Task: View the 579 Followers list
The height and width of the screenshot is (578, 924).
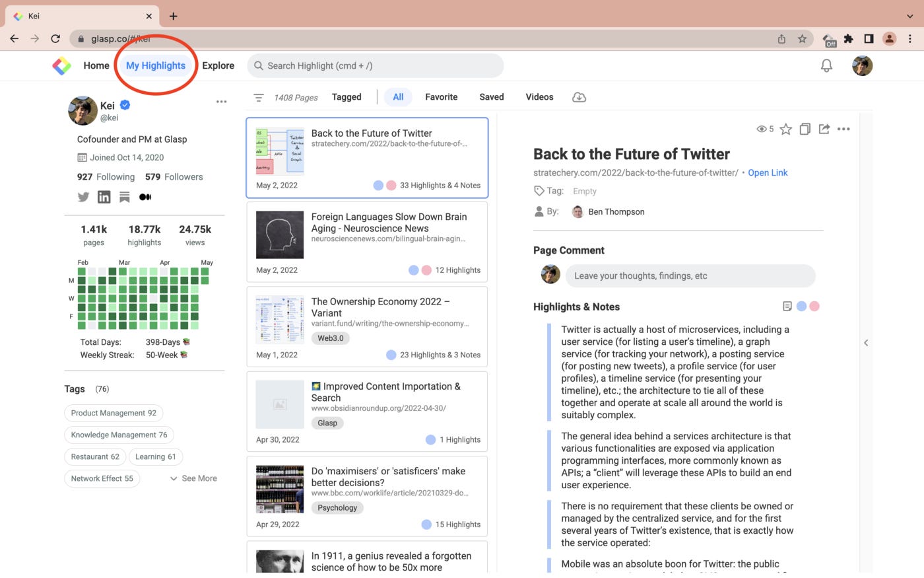Action: 174,177
